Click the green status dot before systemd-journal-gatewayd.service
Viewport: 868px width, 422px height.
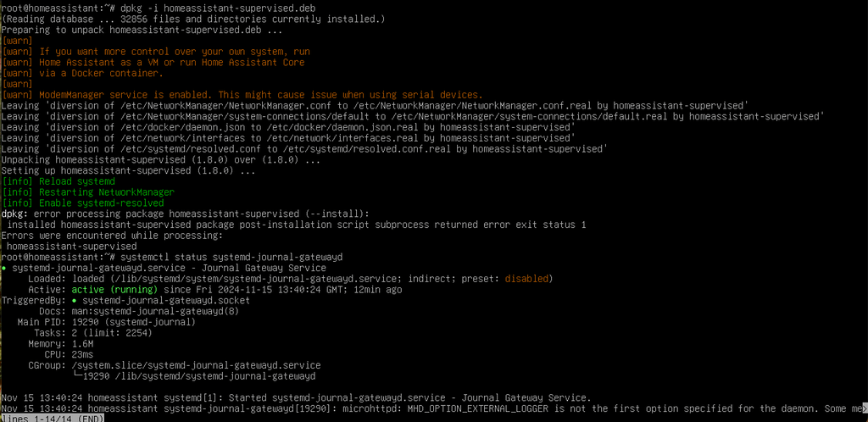[4, 269]
